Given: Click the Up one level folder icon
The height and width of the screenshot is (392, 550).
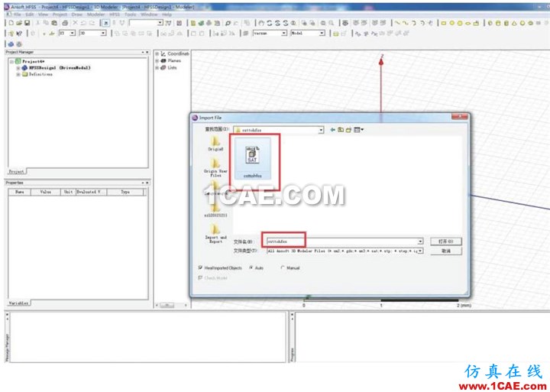Looking at the screenshot, I should coord(341,130).
